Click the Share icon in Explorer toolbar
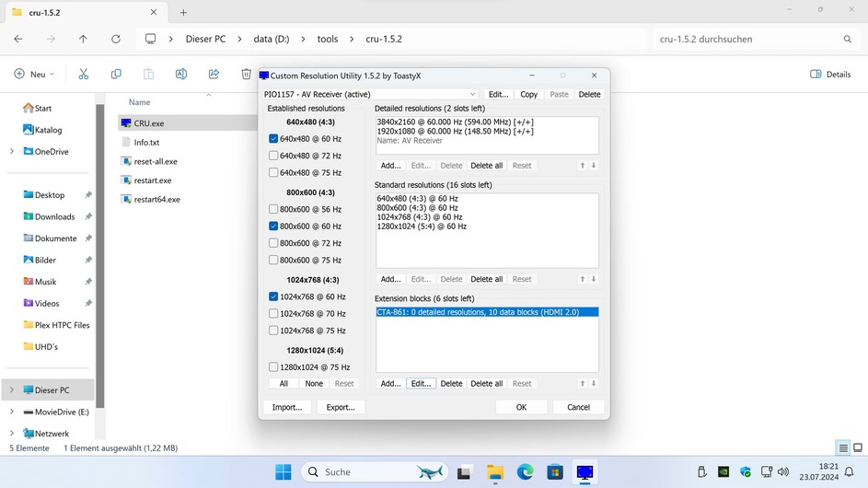868x488 pixels. pos(214,75)
